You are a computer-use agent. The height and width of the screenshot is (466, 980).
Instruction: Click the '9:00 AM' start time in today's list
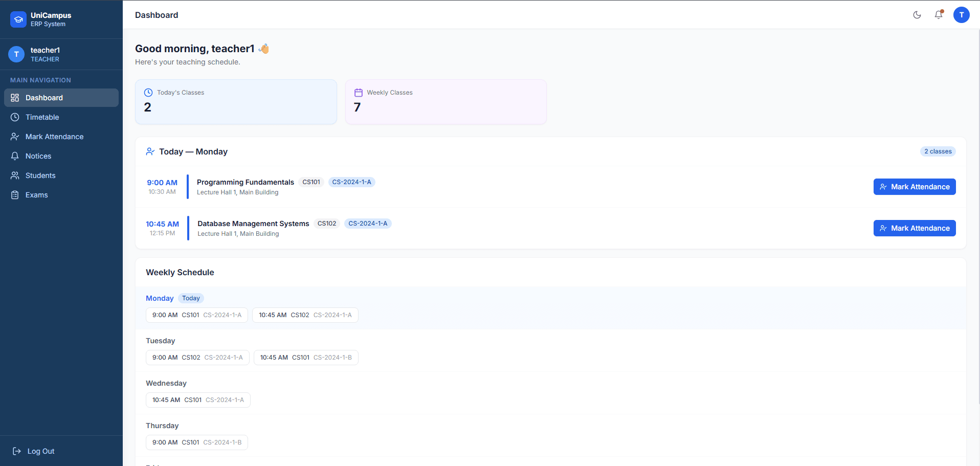(x=162, y=183)
